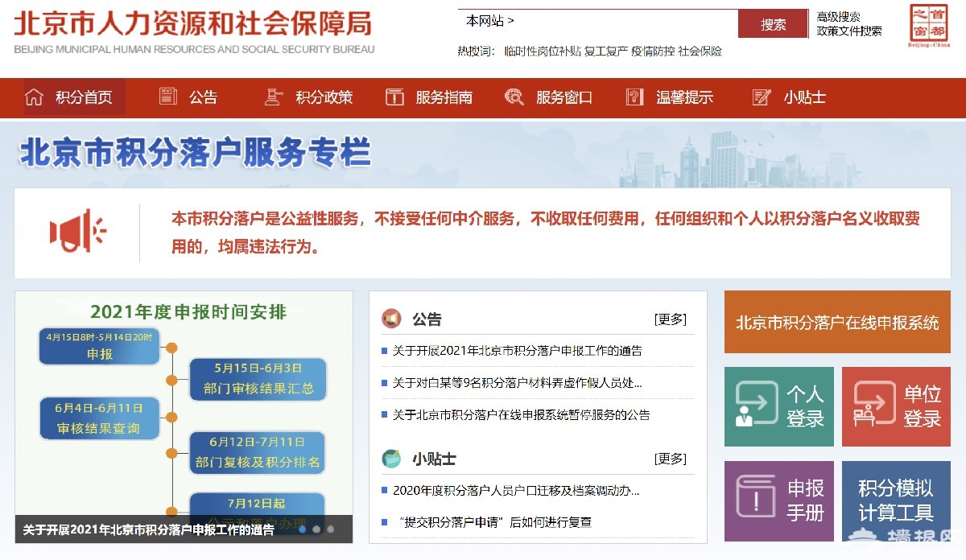
Task: Click 更多 next to 小贴士 heading
Action: click(x=671, y=459)
